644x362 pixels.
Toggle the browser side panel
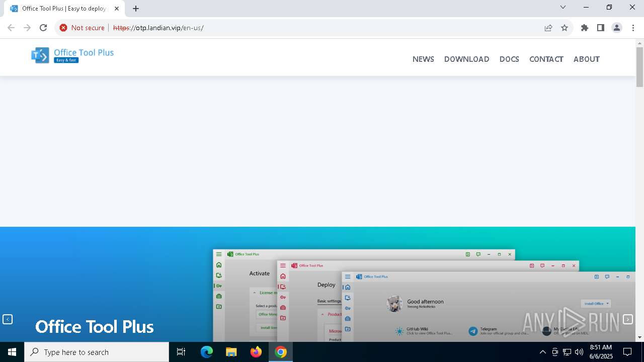tap(601, 28)
